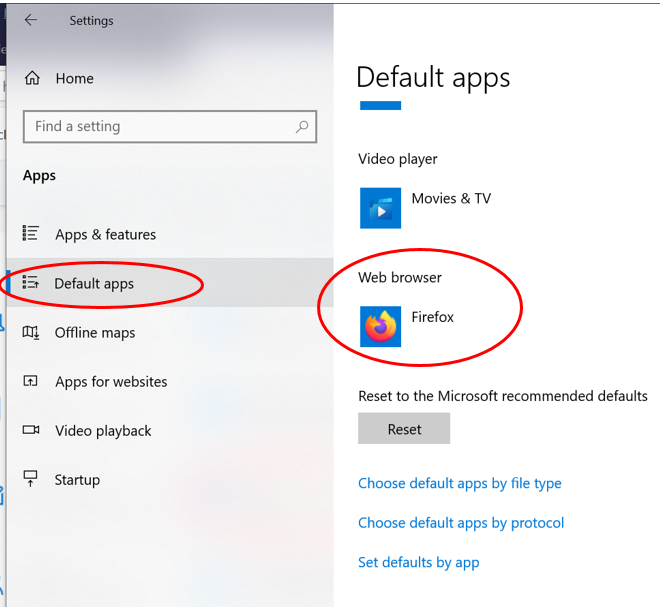This screenshot has height=607, width=660.
Task: Click the back arrow in Settings
Action: (31, 20)
